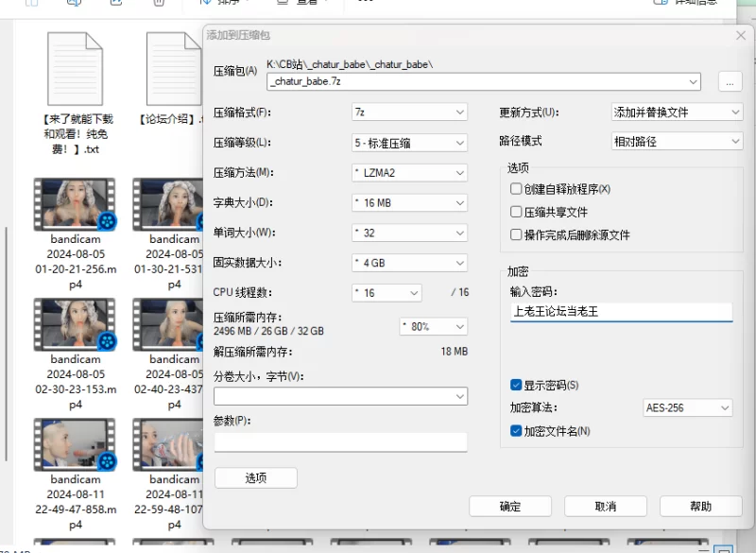Select the 【论坛介绍】 text file icon
756x553 pixels.
click(x=174, y=69)
